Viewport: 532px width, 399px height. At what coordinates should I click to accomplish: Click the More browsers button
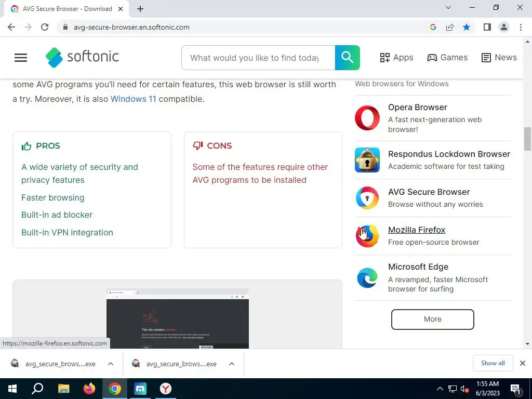click(x=433, y=320)
